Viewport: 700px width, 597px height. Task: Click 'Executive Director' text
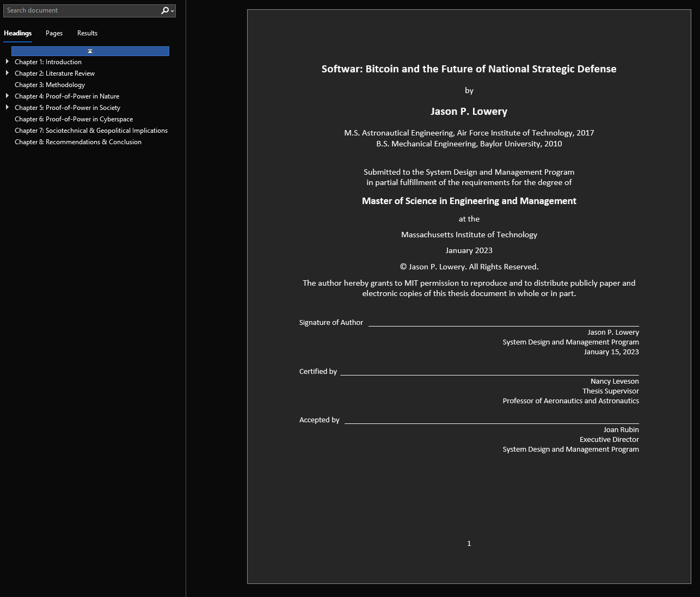[x=609, y=440]
